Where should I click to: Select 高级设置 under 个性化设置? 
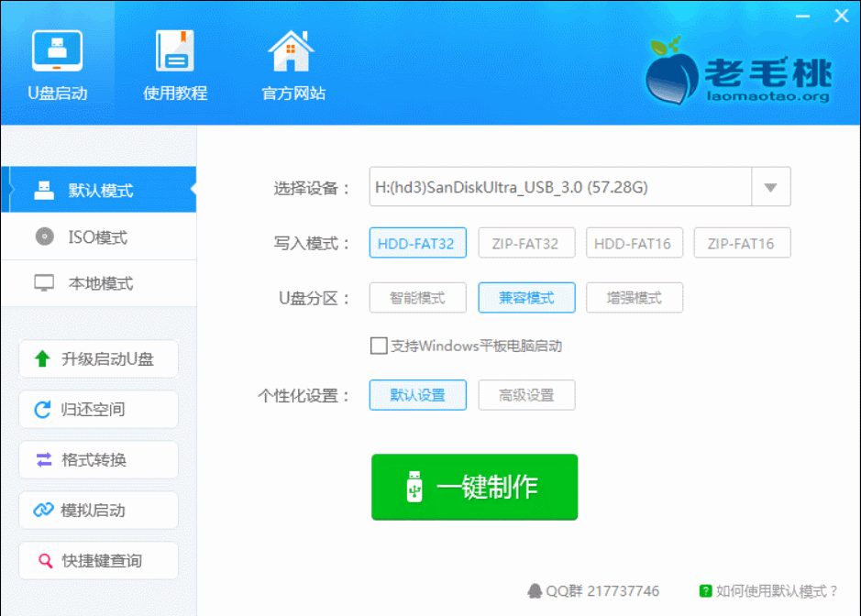tap(525, 395)
